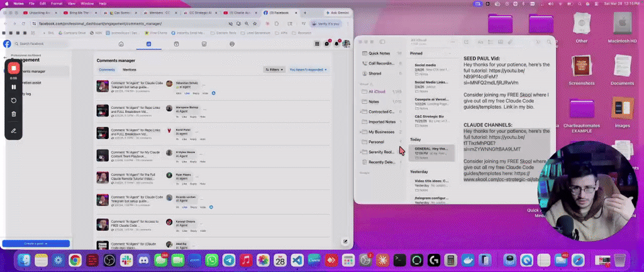Open Facebook Home icon in top navigation
The width and height of the screenshot is (644, 272).
click(x=121, y=44)
